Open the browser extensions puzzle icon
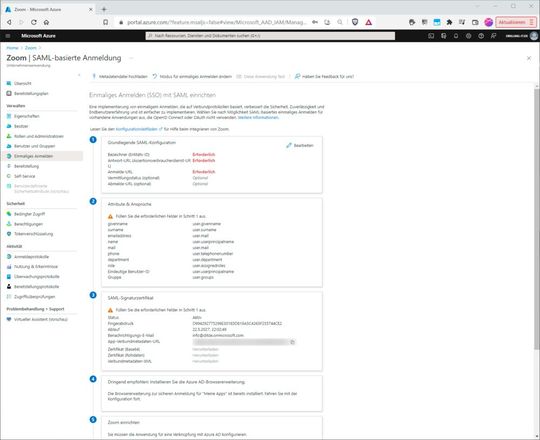The height and width of the screenshot is (440, 540). click(x=449, y=22)
